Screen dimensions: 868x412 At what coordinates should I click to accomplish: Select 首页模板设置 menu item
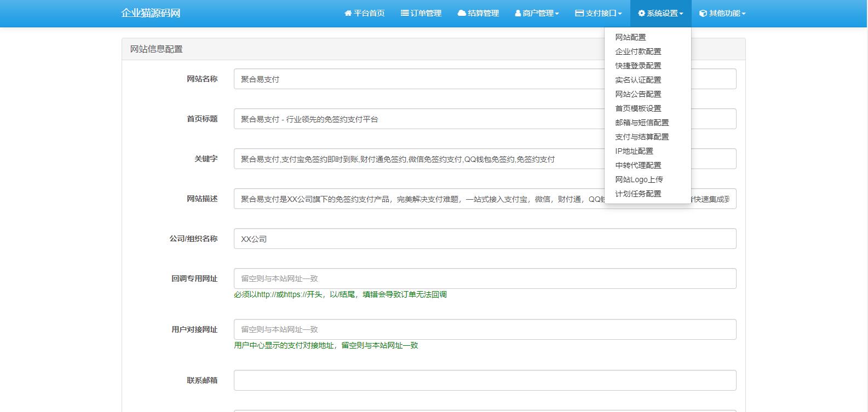(638, 108)
